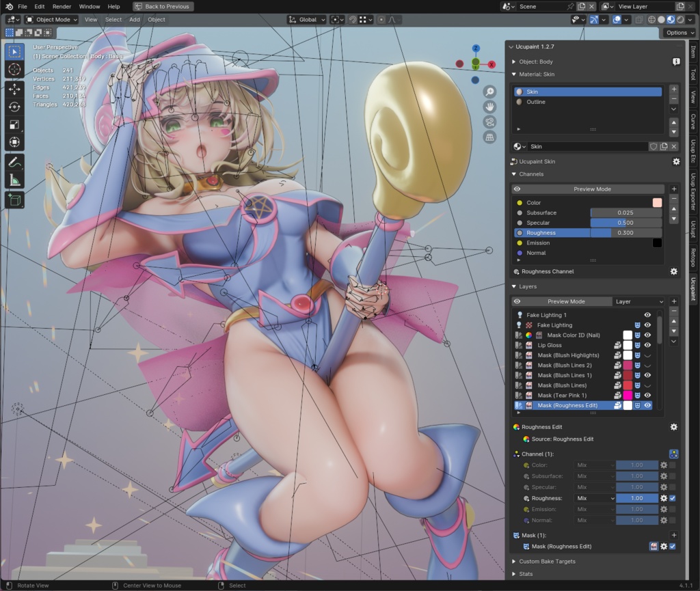
Task: Hide the Fake Lighting 1 layer
Action: click(646, 315)
